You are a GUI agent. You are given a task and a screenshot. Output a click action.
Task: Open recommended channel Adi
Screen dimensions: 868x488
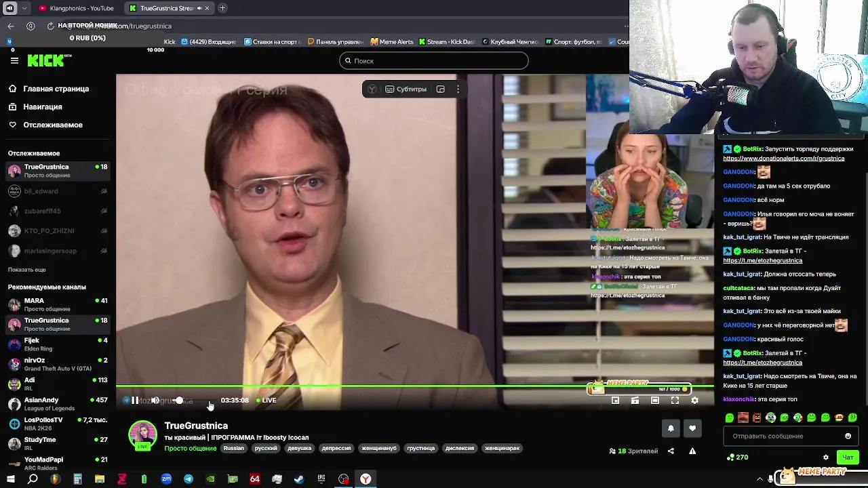tap(58, 384)
